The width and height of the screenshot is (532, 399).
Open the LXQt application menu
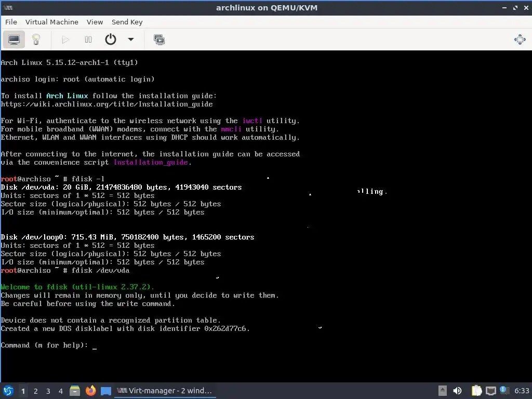(8, 391)
